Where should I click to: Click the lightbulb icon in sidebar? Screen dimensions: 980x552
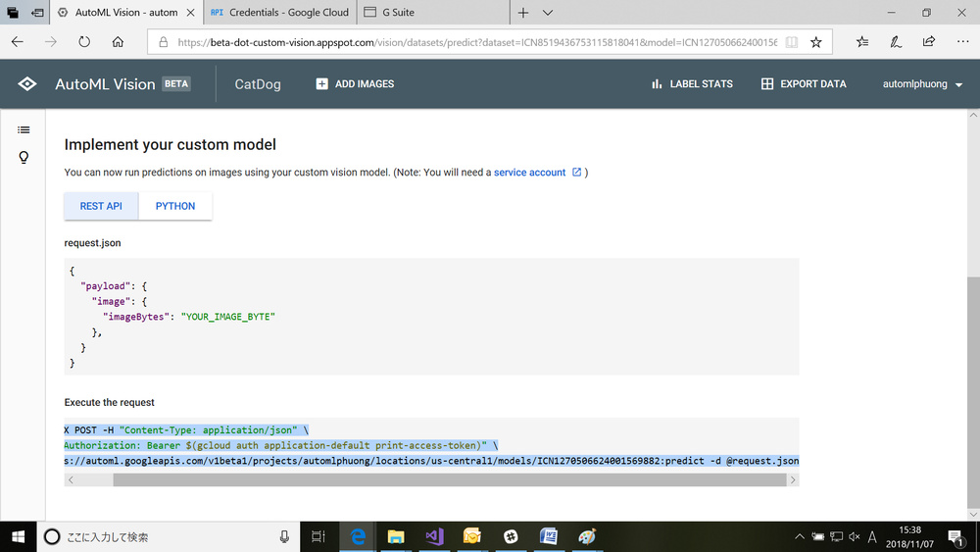24,158
